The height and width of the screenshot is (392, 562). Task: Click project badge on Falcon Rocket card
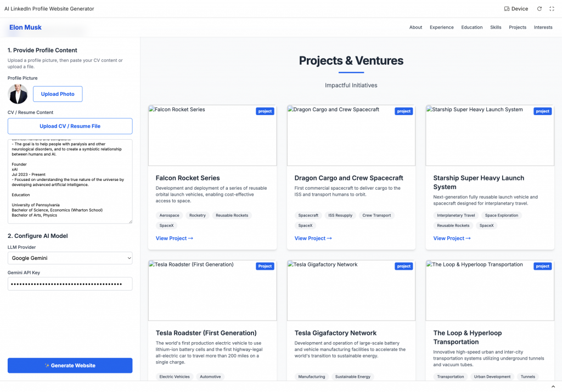(265, 111)
